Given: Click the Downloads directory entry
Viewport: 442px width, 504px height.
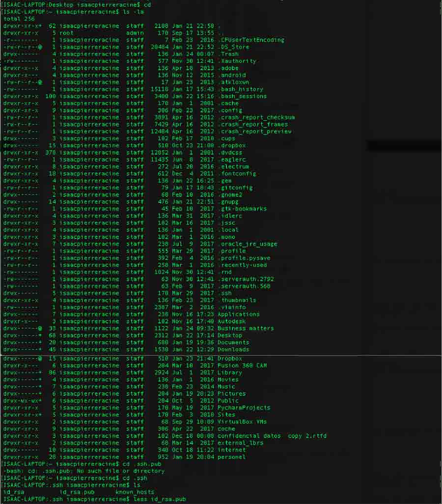Looking at the screenshot, I should 233,349.
